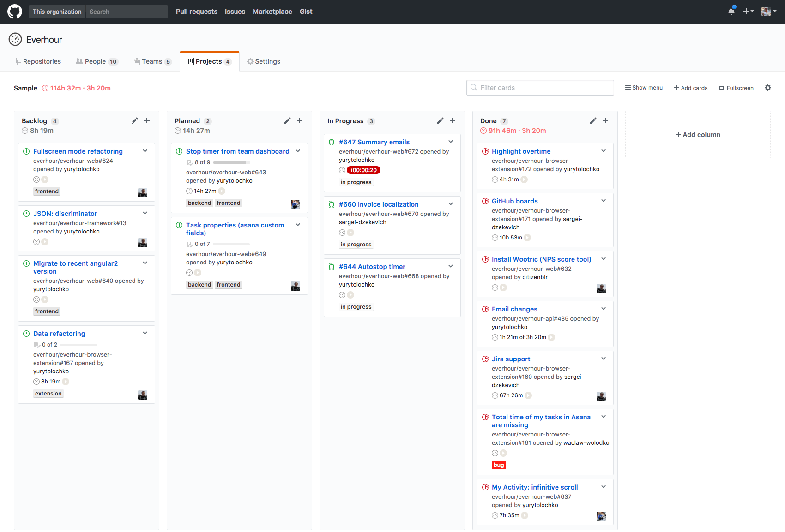Open the create new plus dropdown

pyautogui.click(x=748, y=12)
